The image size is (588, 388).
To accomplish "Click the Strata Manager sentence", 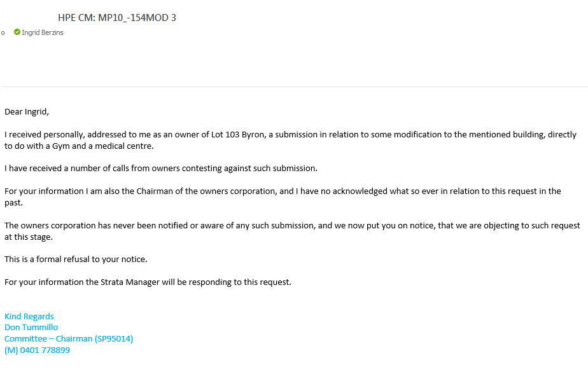I will [148, 282].
